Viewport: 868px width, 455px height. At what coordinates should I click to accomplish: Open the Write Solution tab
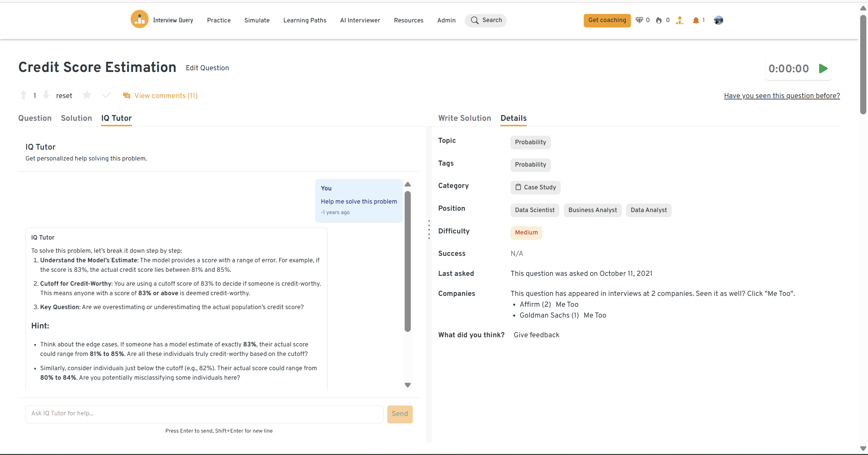[x=464, y=118]
